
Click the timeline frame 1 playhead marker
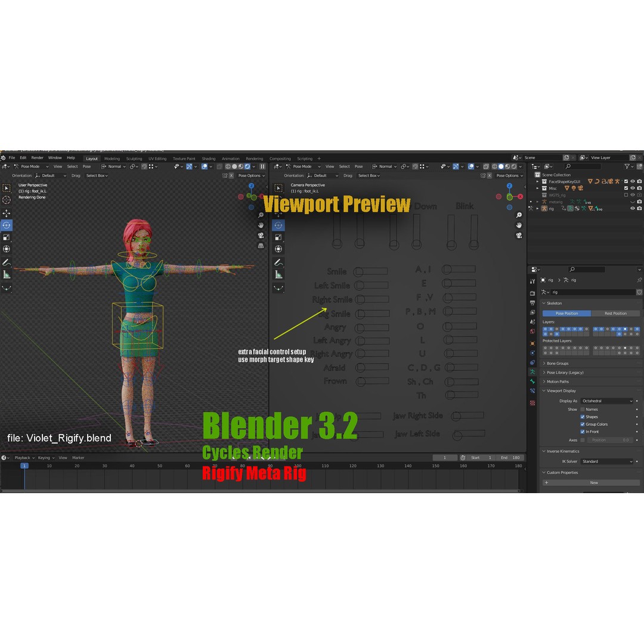(x=24, y=466)
